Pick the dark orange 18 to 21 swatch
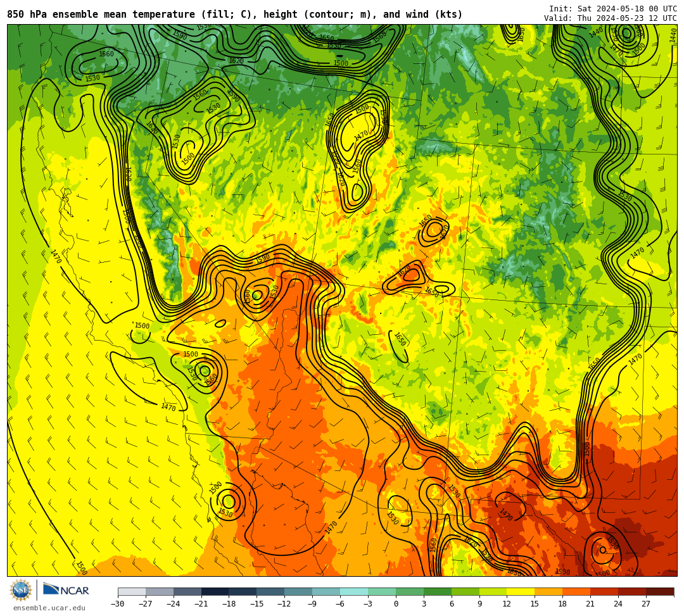The width and height of the screenshot is (684, 616). [x=577, y=591]
